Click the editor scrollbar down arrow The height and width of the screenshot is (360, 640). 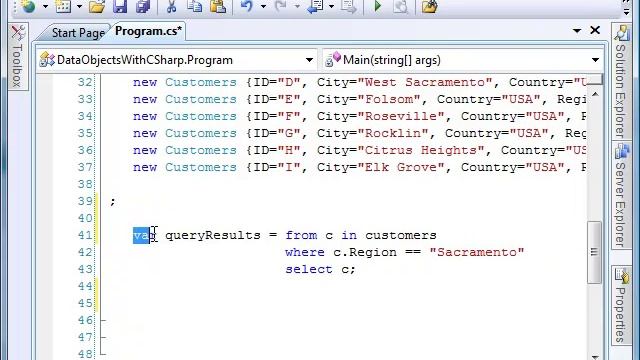595,356
